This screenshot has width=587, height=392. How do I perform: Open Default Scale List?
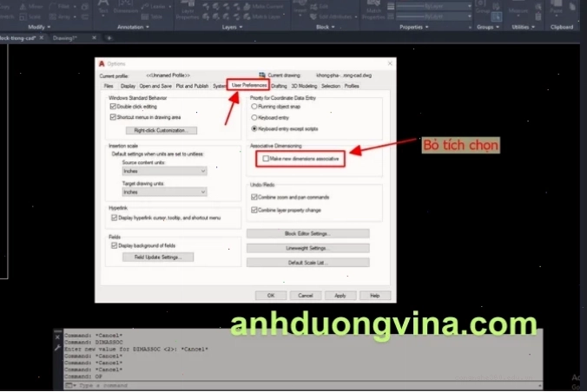pyautogui.click(x=307, y=263)
